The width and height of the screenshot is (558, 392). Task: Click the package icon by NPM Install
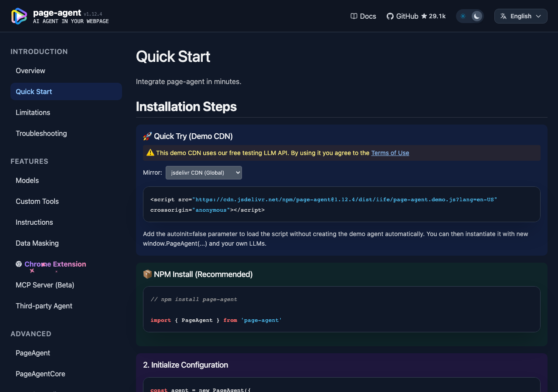(147, 274)
